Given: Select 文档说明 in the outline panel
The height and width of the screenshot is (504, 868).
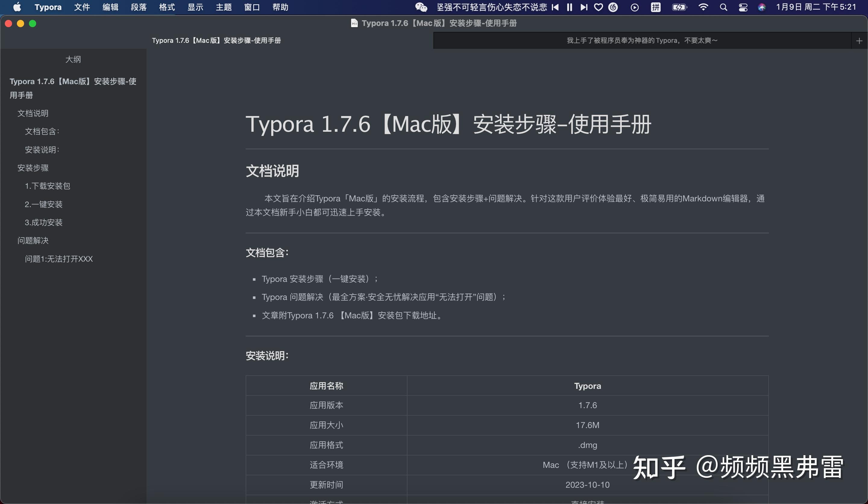Looking at the screenshot, I should 33,113.
